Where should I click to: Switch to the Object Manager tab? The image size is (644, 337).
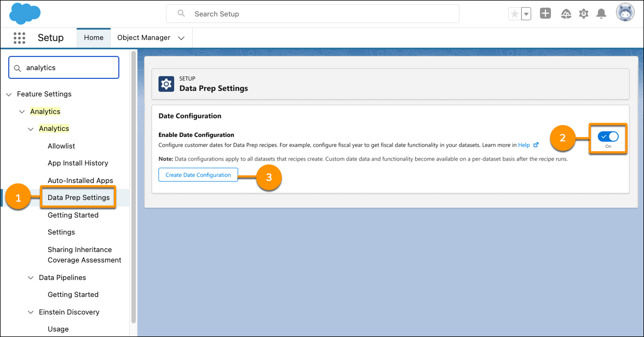click(143, 38)
